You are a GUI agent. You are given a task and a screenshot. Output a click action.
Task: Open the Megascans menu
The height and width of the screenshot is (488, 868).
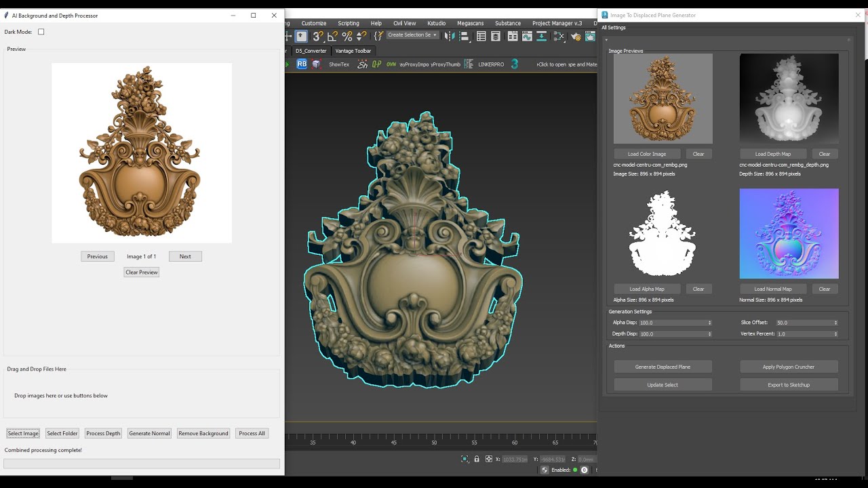pyautogui.click(x=471, y=23)
